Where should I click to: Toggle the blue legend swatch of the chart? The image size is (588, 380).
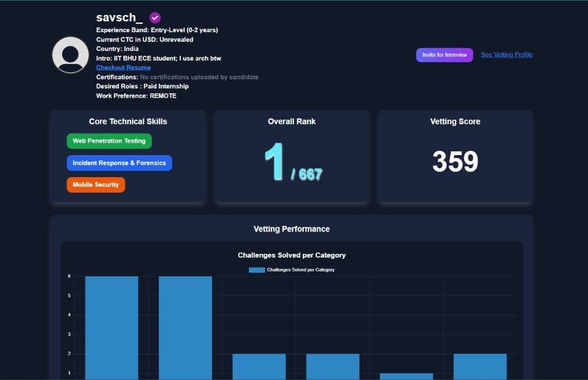[257, 270]
